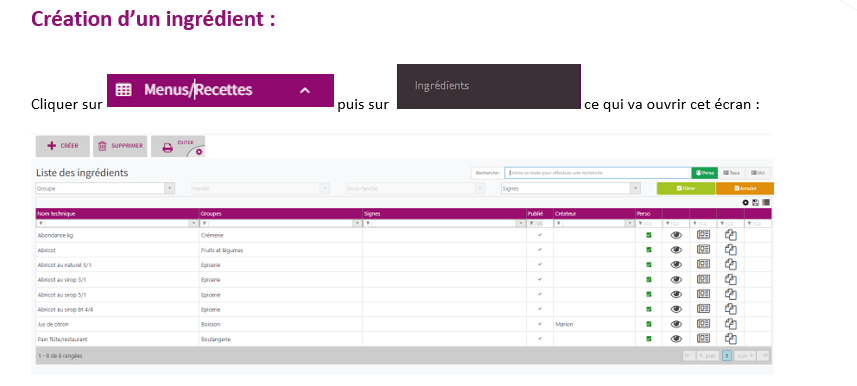Duplicate Abricot au sirop bt 4/4 ingredient
Image resolution: width=857 pixels, height=386 pixels.
731,309
